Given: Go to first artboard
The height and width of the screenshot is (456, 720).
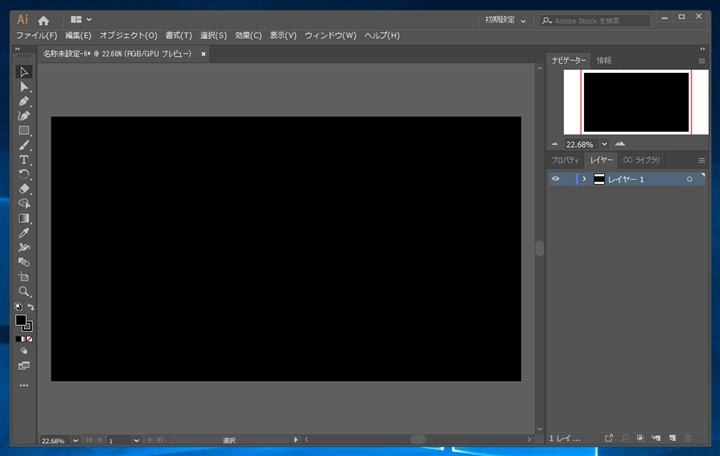Looking at the screenshot, I should [89, 440].
